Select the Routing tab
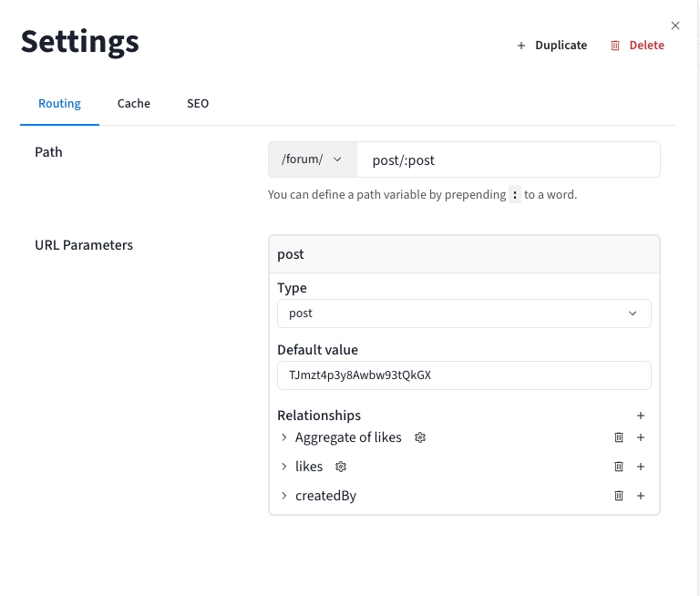This screenshot has width=700, height=596. [x=59, y=104]
